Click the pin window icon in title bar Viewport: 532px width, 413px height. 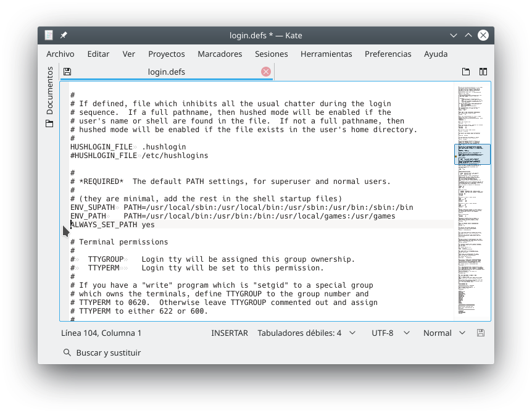[64, 35]
